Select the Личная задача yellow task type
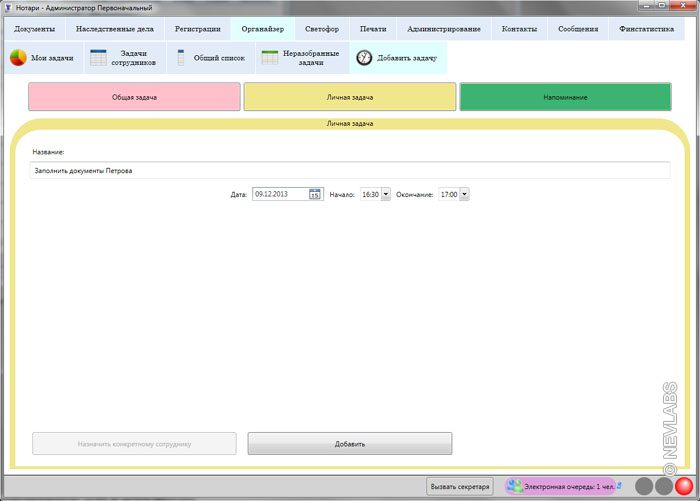Image resolution: width=700 pixels, height=501 pixels. point(350,97)
